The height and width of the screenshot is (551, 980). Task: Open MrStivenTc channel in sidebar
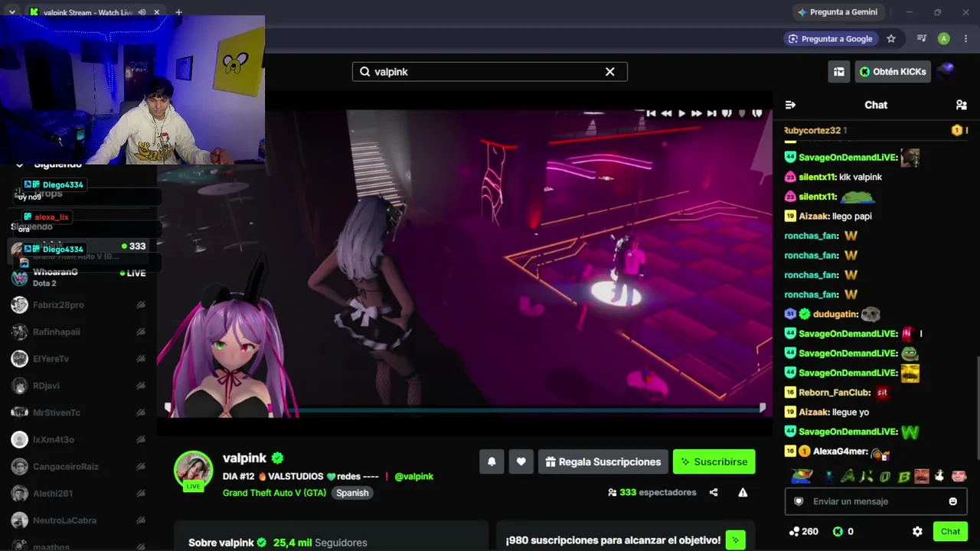pyautogui.click(x=78, y=412)
